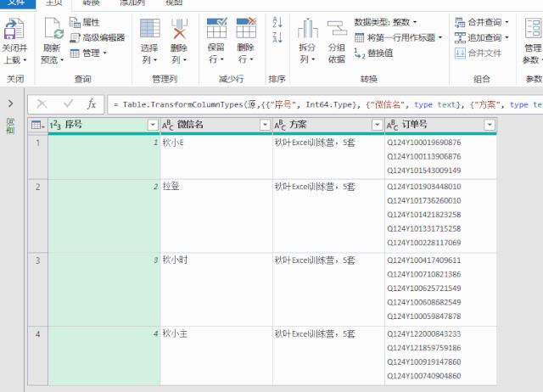The height and width of the screenshot is (392, 543).
Task: Click 订单号 column data type icon
Action: point(392,125)
